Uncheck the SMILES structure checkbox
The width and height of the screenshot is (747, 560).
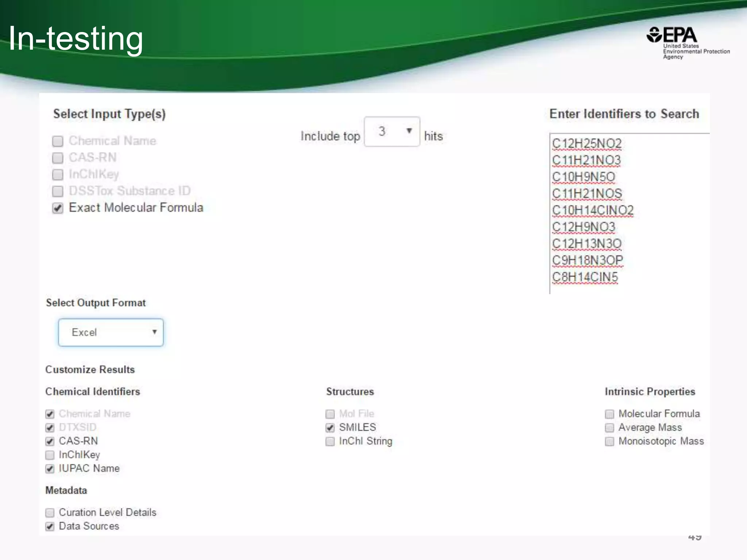(330, 428)
